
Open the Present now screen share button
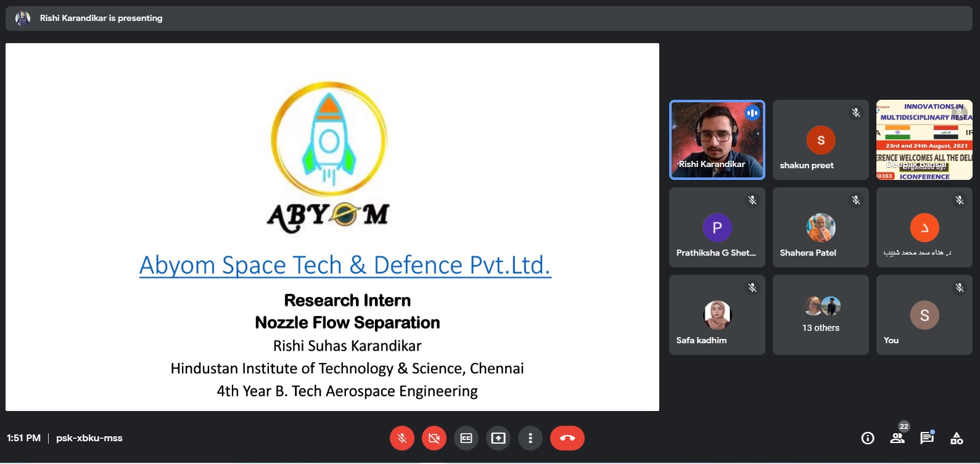tap(498, 438)
